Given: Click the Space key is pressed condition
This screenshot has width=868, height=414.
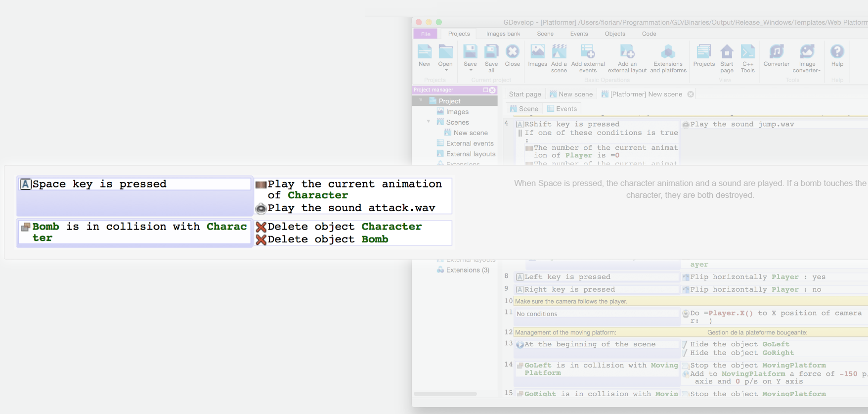Looking at the screenshot, I should pyautogui.click(x=99, y=184).
